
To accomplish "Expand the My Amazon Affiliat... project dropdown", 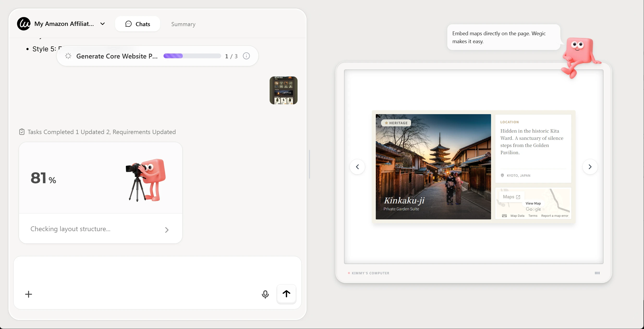I will 103,24.
